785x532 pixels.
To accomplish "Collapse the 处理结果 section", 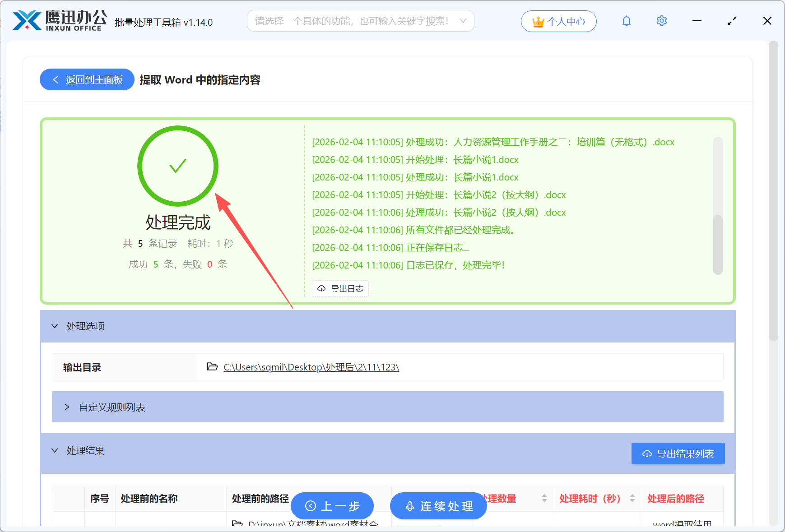I will (55, 450).
